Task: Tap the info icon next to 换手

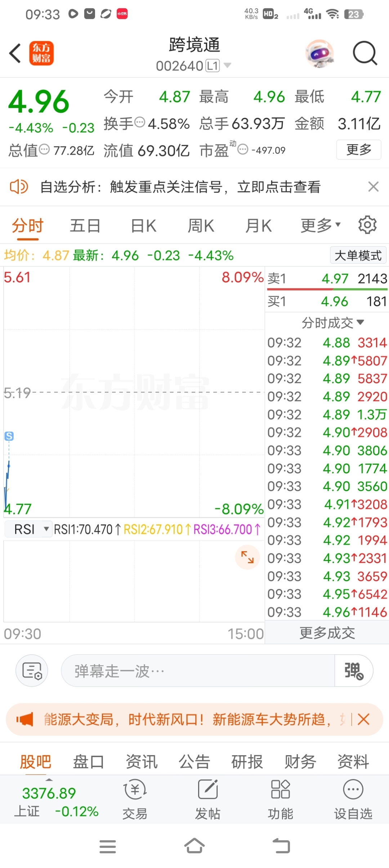Action: pos(140,123)
